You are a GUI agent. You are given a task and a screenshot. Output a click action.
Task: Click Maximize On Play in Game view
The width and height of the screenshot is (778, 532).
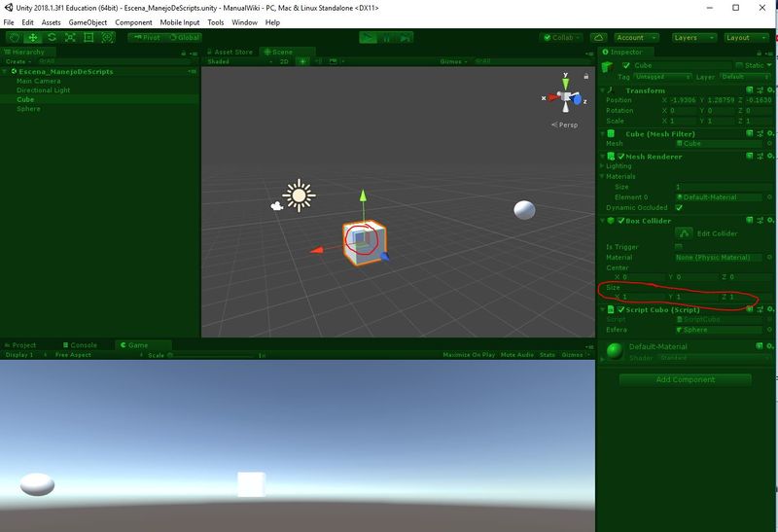469,355
